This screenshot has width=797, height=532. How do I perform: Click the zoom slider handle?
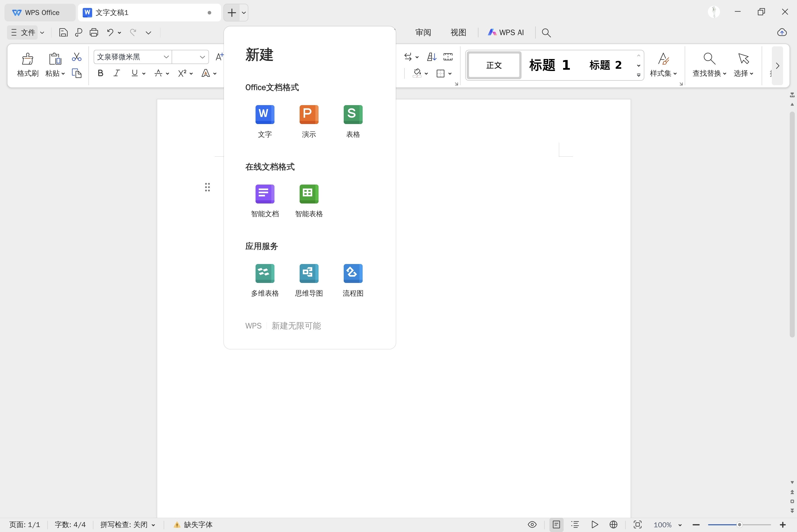point(739,525)
